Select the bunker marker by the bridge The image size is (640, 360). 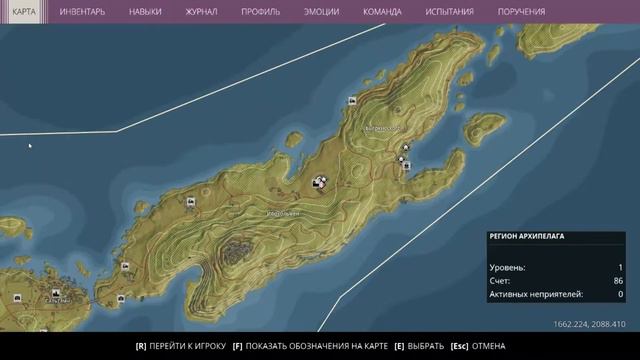click(x=121, y=299)
